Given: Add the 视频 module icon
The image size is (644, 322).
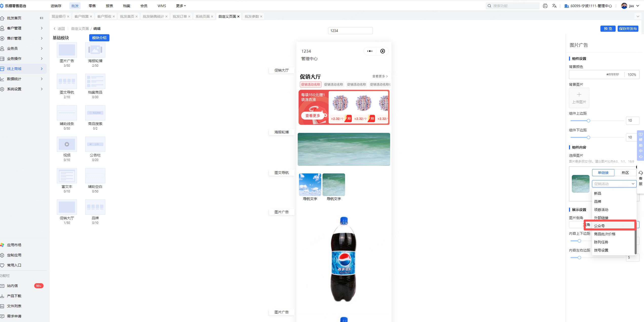Looking at the screenshot, I should coord(67,144).
